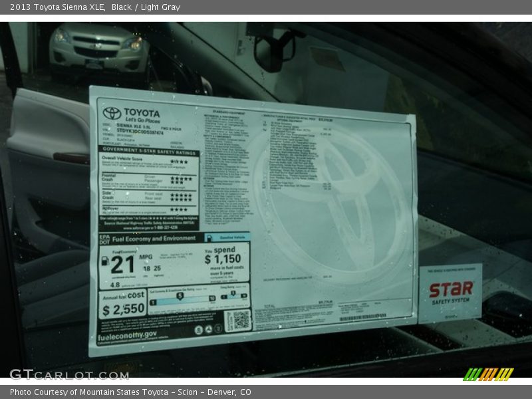Click the striped color logo at bottom right
532x399 pixels.
(489, 374)
